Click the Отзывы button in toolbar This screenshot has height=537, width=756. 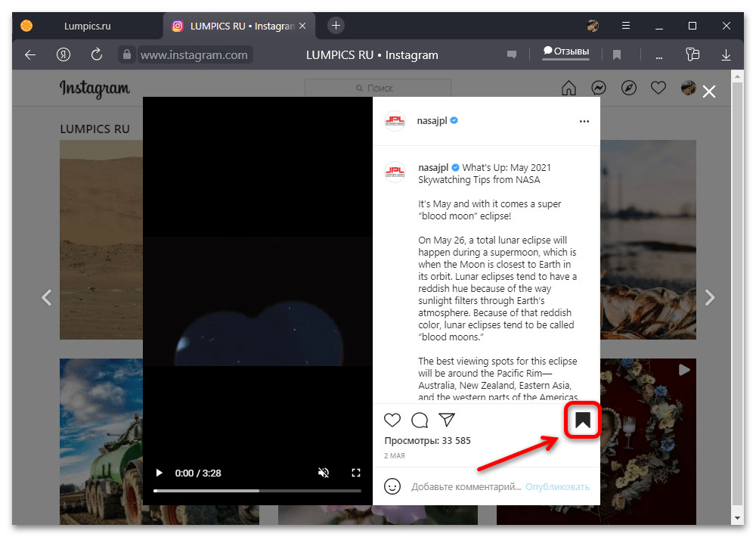coord(565,52)
